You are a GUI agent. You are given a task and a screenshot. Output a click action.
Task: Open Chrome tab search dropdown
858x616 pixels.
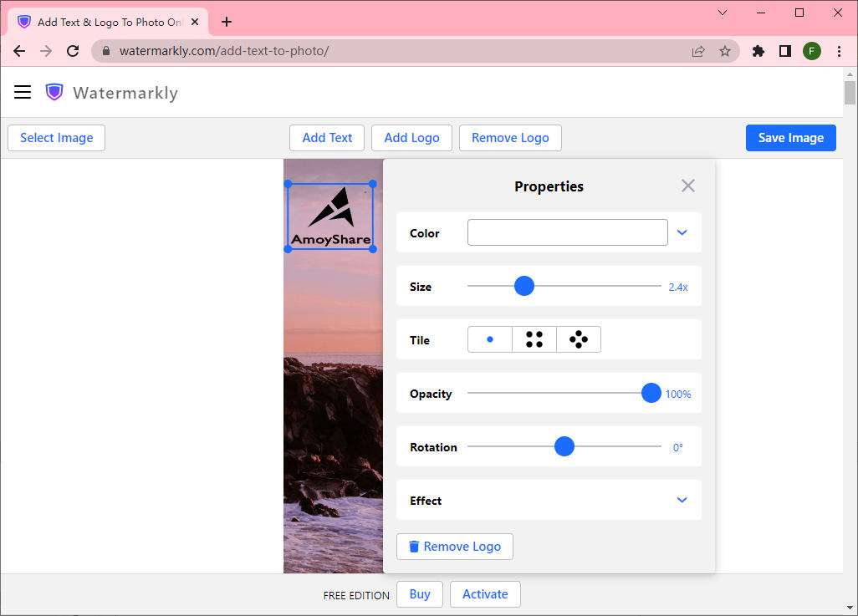[723, 13]
